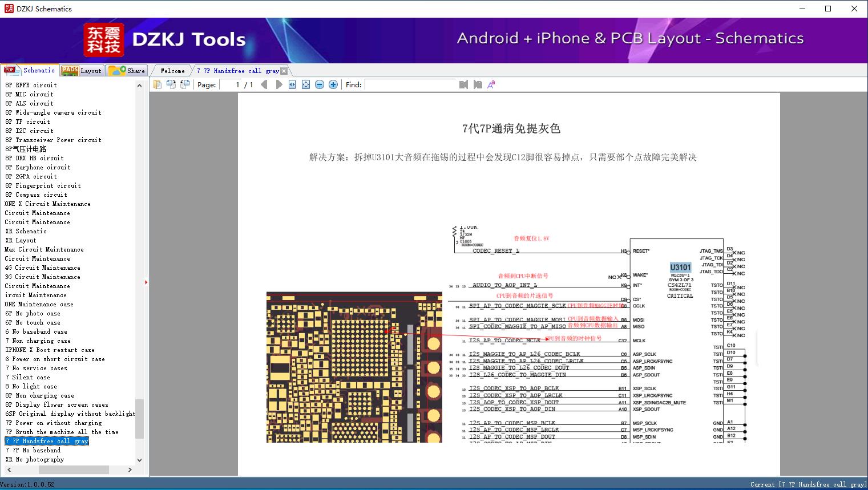This screenshot has width=868, height=490.
Task: Open '4G Circuit Maintenance'
Action: (42, 268)
